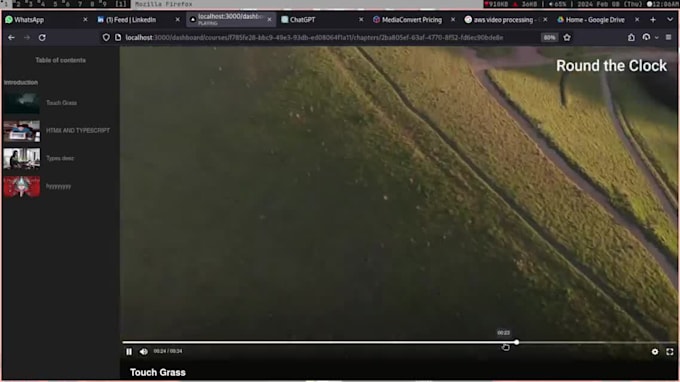680x382 pixels.
Task: Open video player settings gear
Action: 655,352
